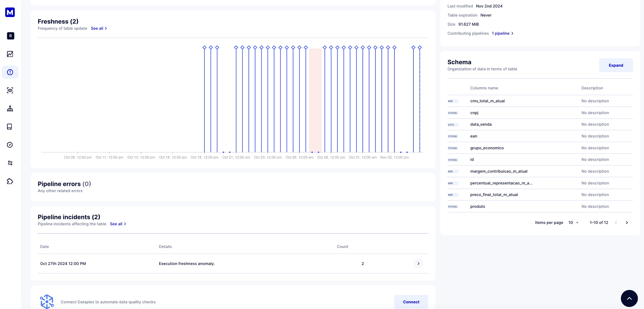The image size is (644, 309).
Task: Go to next schema page
Action: coord(627,223)
